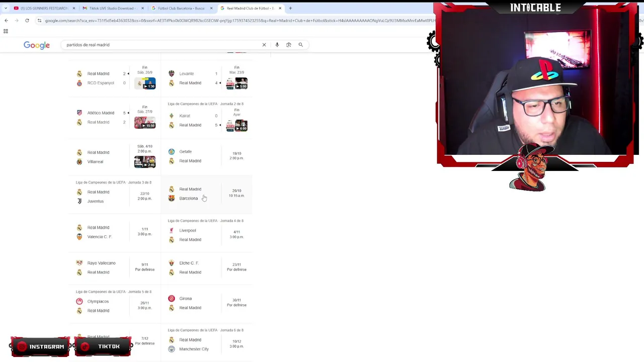Go forward to next page
The width and height of the screenshot is (644, 362).
tap(17, 21)
